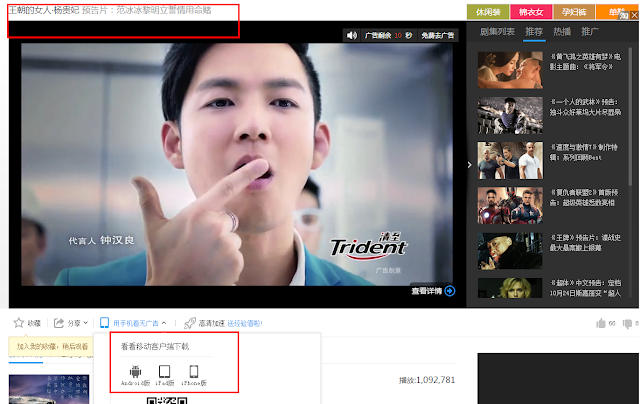Open the 王牌 trailer thumbnail
The image size is (640, 404).
(x=510, y=251)
